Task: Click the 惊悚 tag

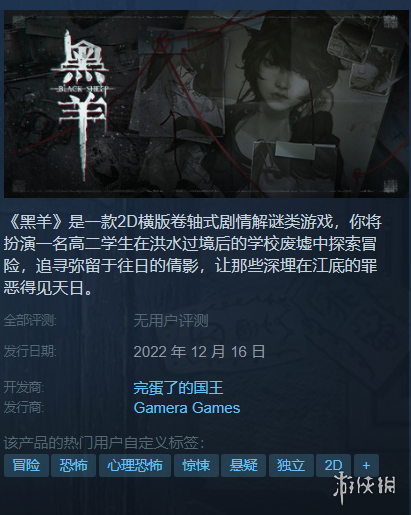Action: pyautogui.click(x=196, y=465)
